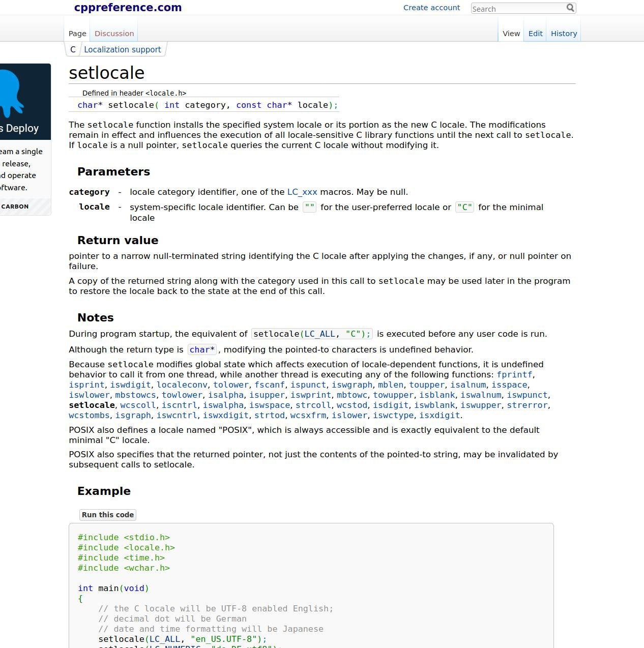Open the ispunct link

308,385
